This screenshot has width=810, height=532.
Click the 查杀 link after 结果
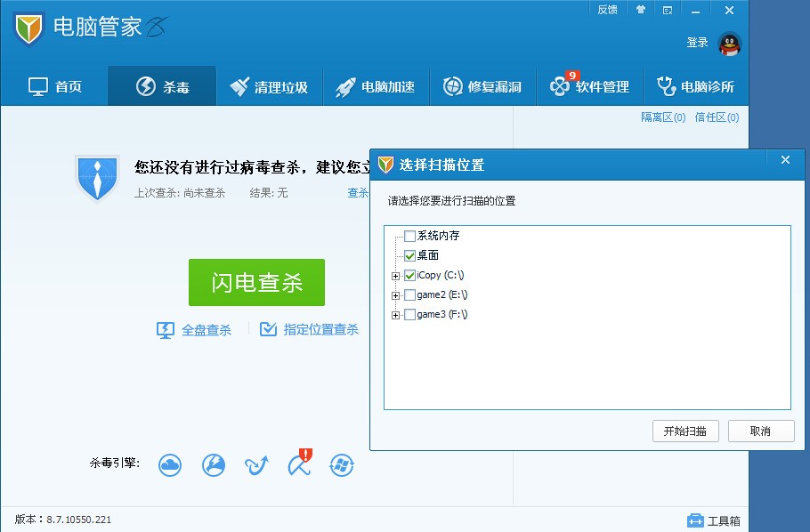[358, 193]
